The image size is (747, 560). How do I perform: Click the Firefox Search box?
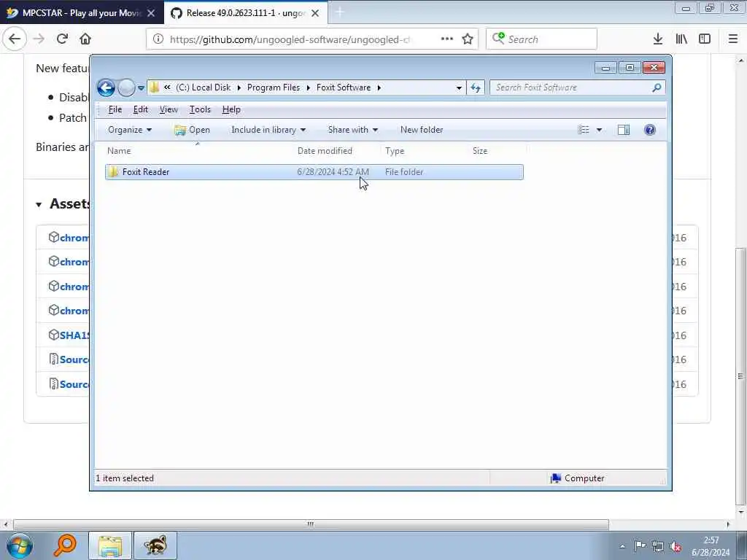(542, 39)
